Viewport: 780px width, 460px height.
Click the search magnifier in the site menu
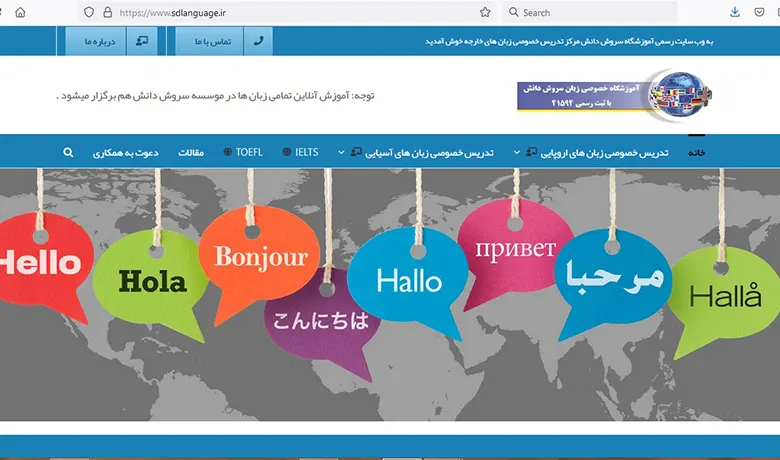click(68, 152)
